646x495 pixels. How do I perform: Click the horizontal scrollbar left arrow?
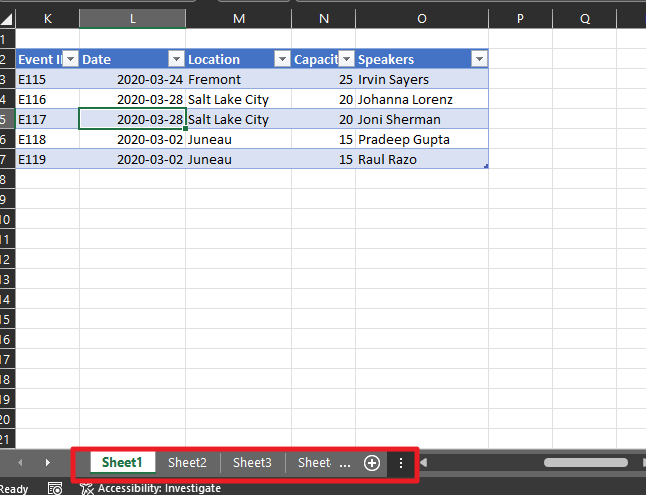424,463
